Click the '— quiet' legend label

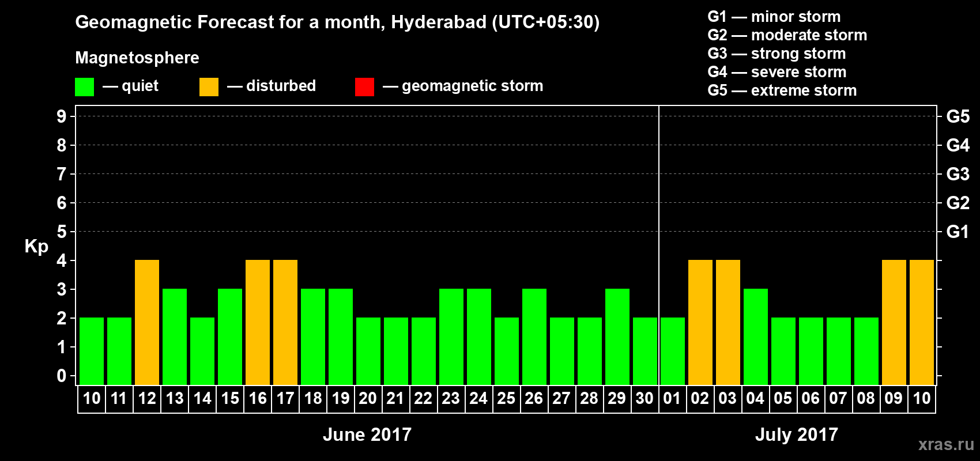(130, 86)
